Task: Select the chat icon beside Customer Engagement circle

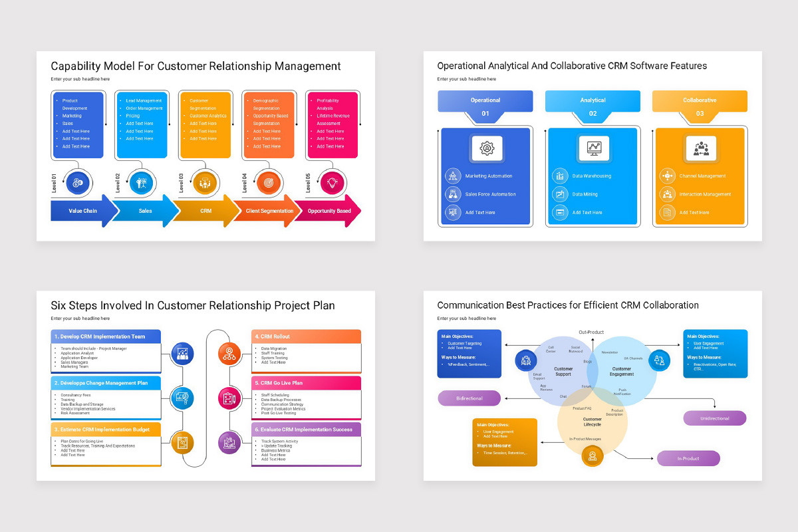Action: point(659,360)
